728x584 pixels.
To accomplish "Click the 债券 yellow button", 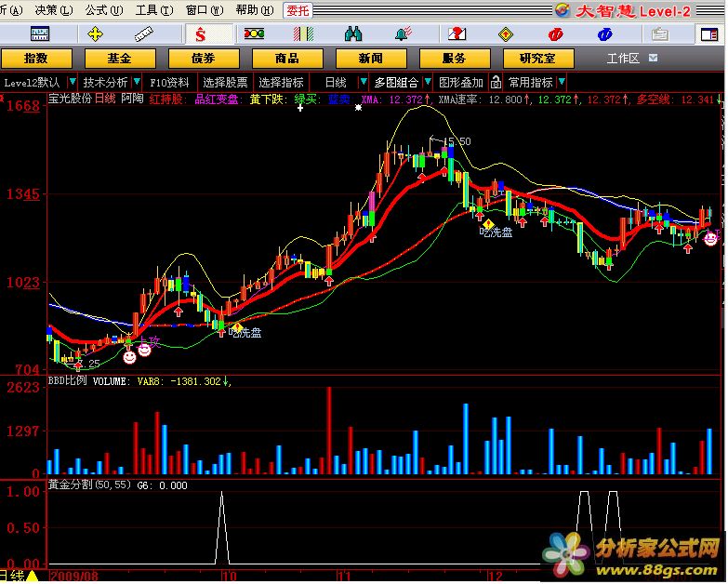I will [x=204, y=59].
